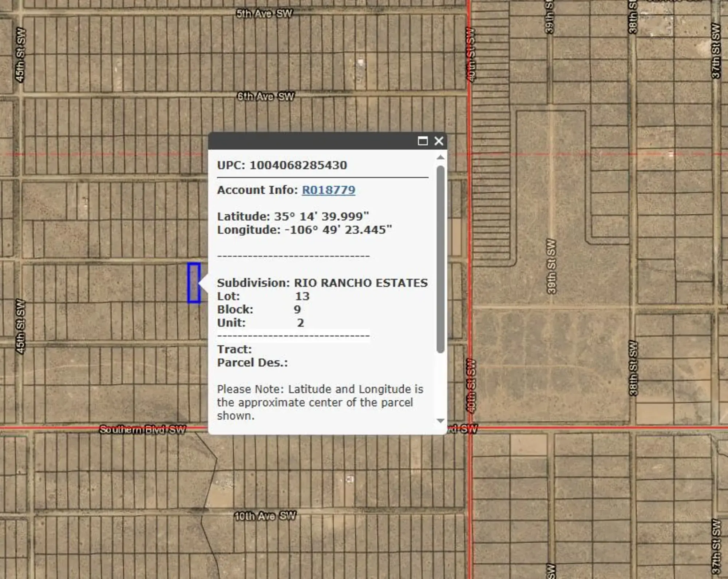Open account link R018779
728x579 pixels.
328,190
